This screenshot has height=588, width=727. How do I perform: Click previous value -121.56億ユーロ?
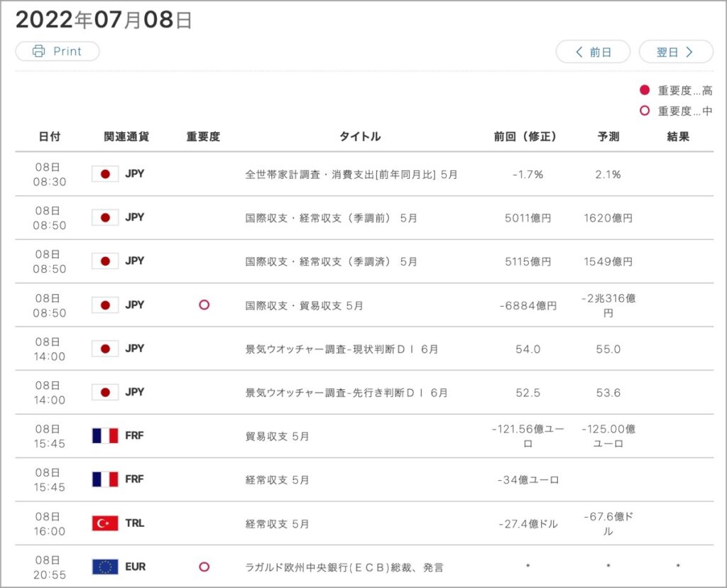click(528, 436)
